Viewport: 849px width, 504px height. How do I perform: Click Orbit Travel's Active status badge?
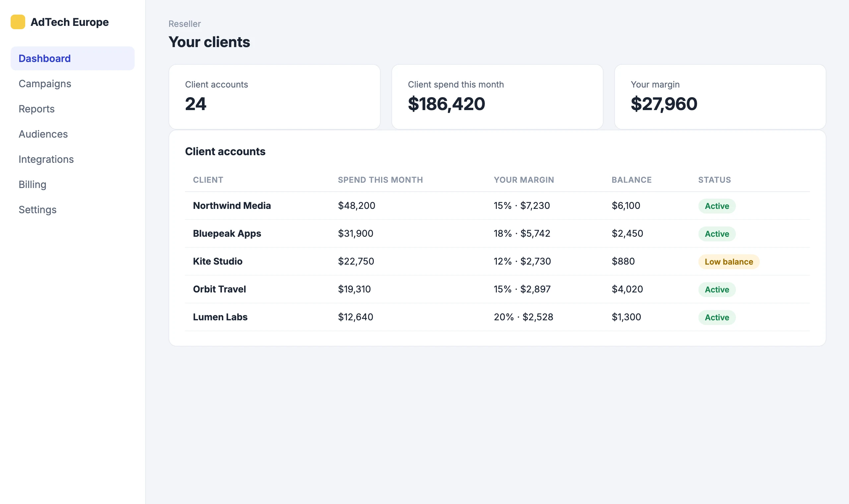pos(717,289)
